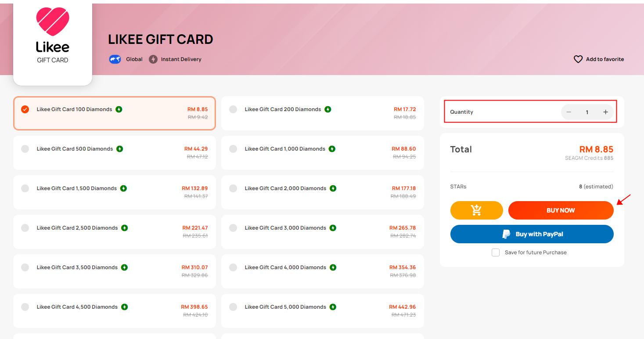Screen dimensions: 644x339
Task: Click the Global region globe icon
Action: coord(115,59)
